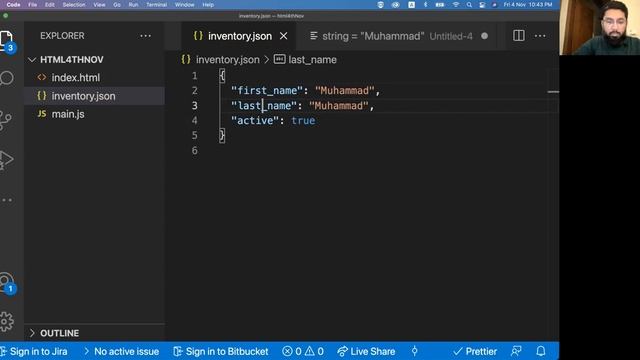Image resolution: width=640 pixels, height=360 pixels.
Task: Open the Explorer view in the activity bar
Action: (x=7, y=40)
